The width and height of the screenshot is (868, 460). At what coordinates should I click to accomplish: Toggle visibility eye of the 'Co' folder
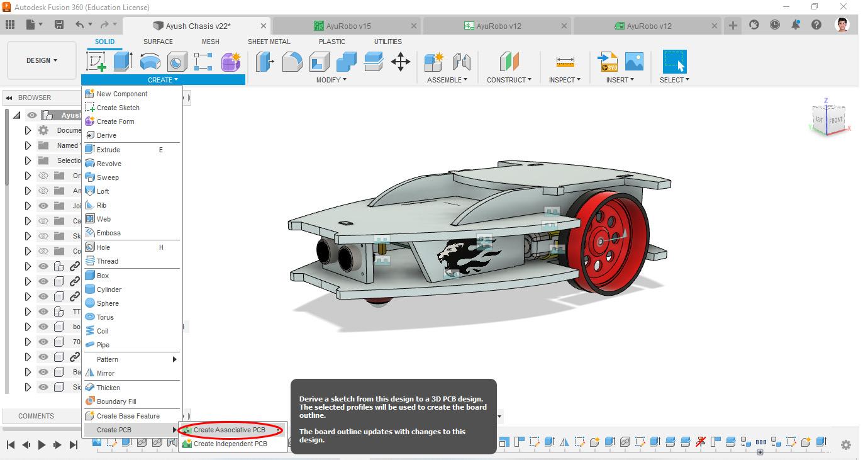click(43, 251)
